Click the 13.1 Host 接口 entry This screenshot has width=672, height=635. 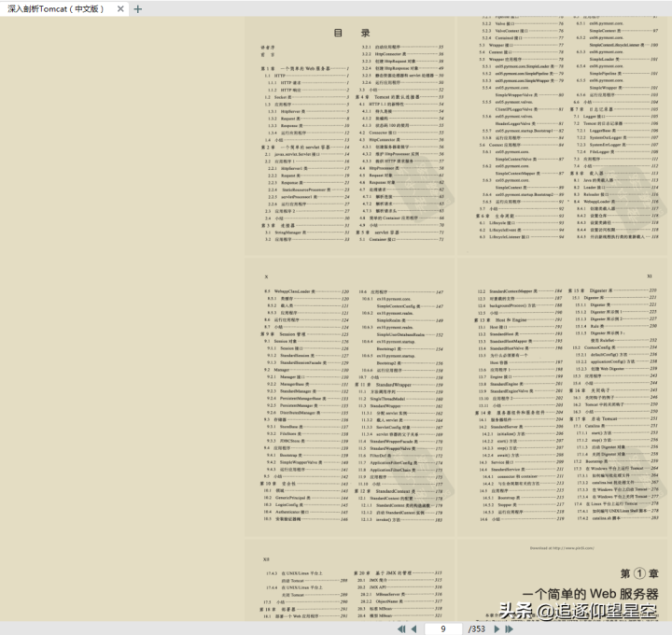520,327
